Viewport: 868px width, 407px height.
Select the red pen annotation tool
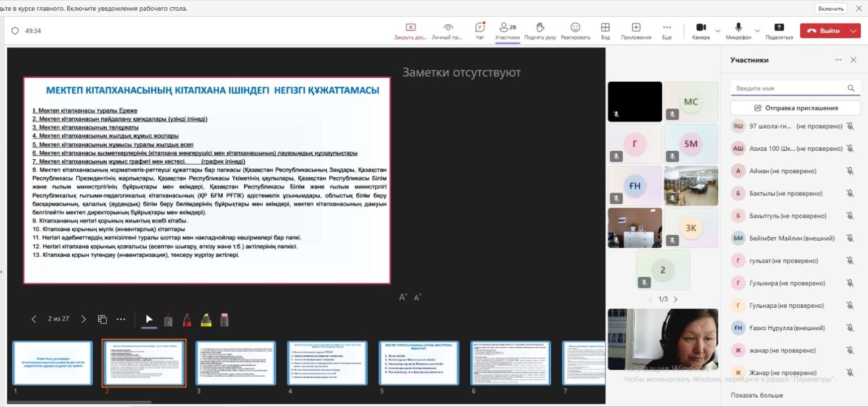tap(187, 320)
